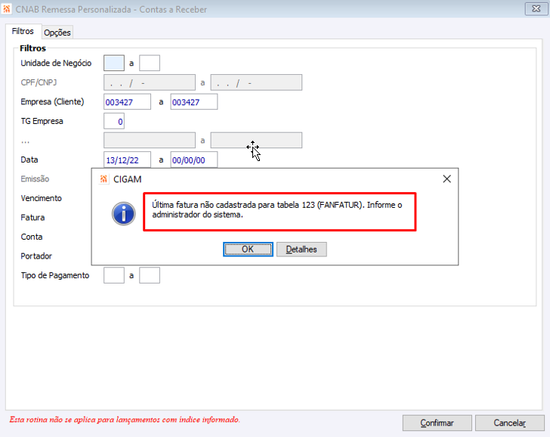
Task: Click the app icon in main title bar
Action: pyautogui.click(x=7, y=9)
